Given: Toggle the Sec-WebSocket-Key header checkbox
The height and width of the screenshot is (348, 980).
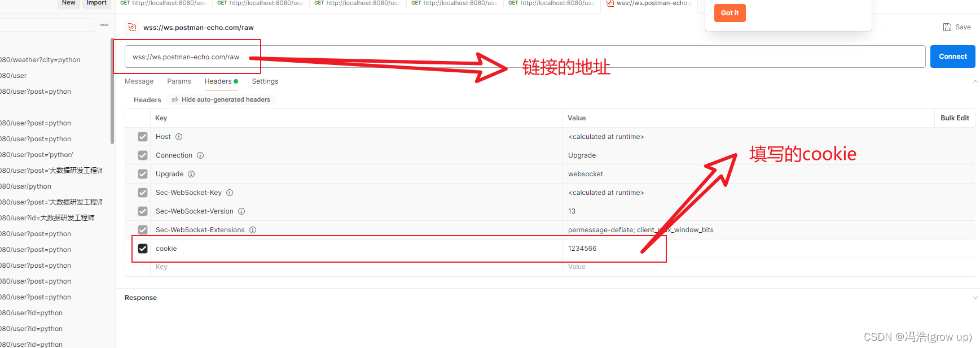Looking at the screenshot, I should (x=143, y=193).
